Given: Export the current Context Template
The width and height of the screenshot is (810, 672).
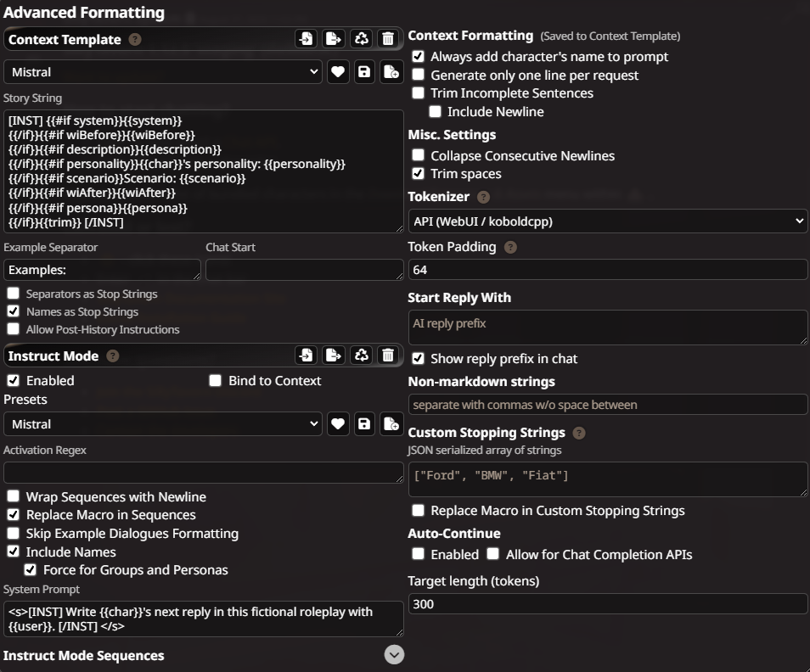Looking at the screenshot, I should click(333, 39).
